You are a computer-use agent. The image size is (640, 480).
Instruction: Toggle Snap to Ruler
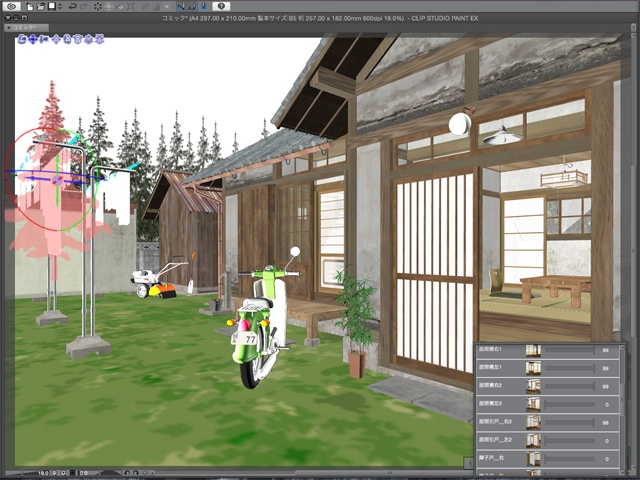(181, 7)
